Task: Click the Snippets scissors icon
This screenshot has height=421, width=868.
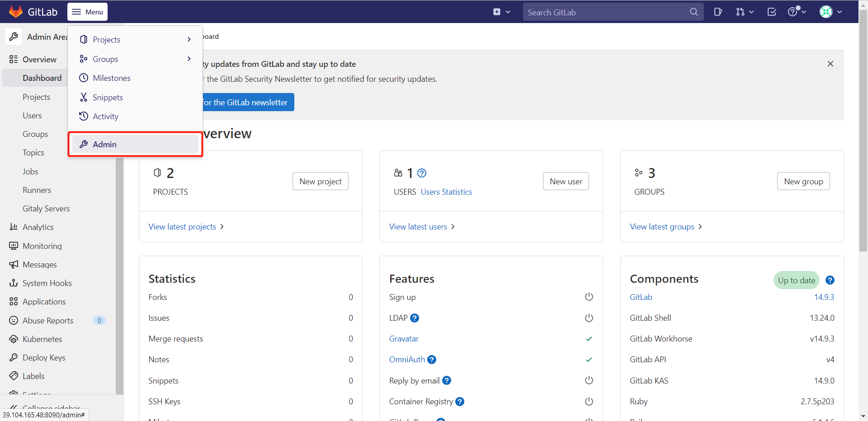Action: click(84, 97)
